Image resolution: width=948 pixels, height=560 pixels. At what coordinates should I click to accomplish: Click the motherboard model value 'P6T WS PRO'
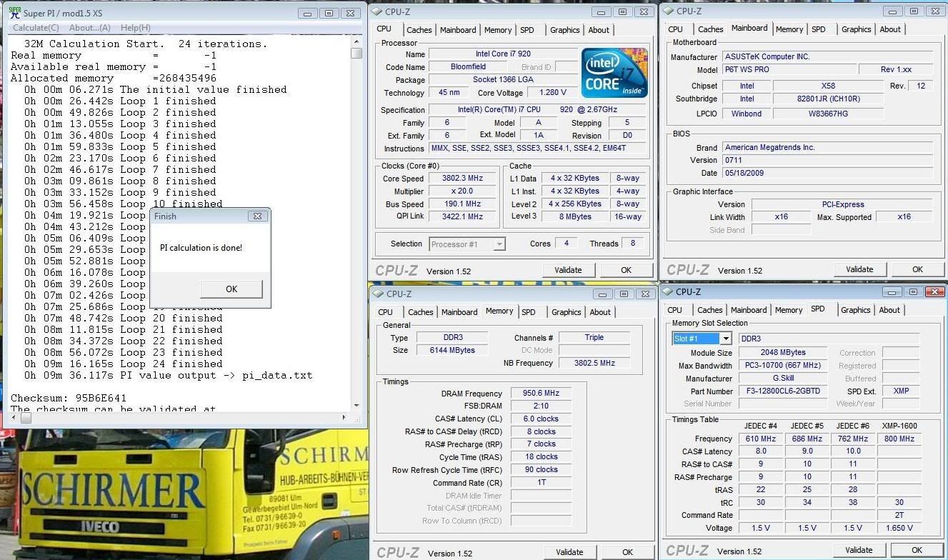click(x=789, y=70)
